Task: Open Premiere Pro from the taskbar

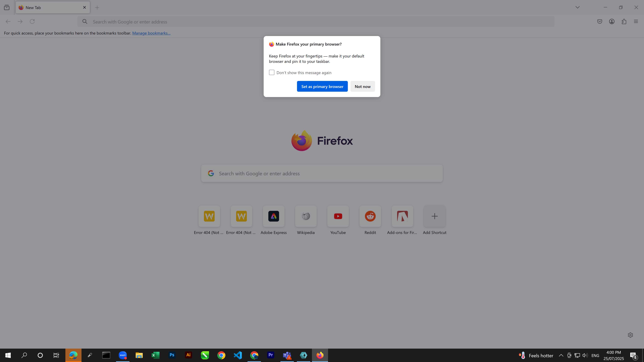Action: coord(271,355)
